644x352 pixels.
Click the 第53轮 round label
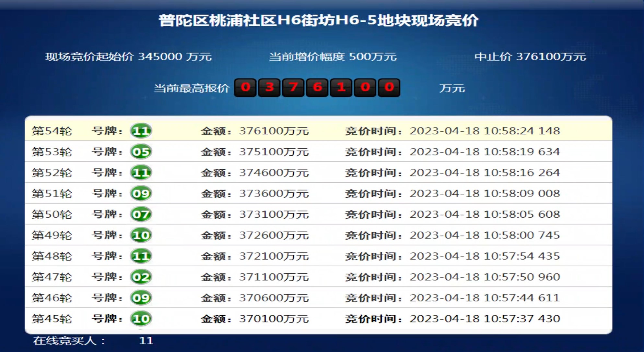pyautogui.click(x=52, y=152)
